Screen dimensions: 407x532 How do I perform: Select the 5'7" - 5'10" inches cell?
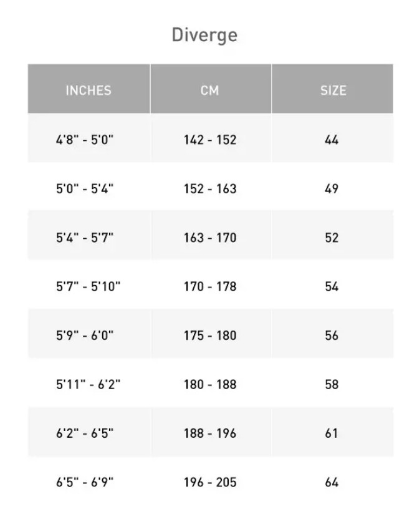point(89,286)
